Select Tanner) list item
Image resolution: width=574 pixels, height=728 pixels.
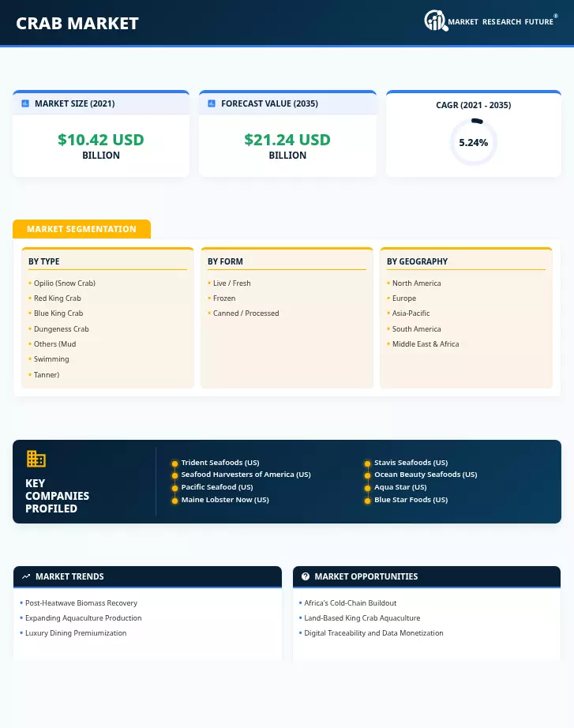47,375
